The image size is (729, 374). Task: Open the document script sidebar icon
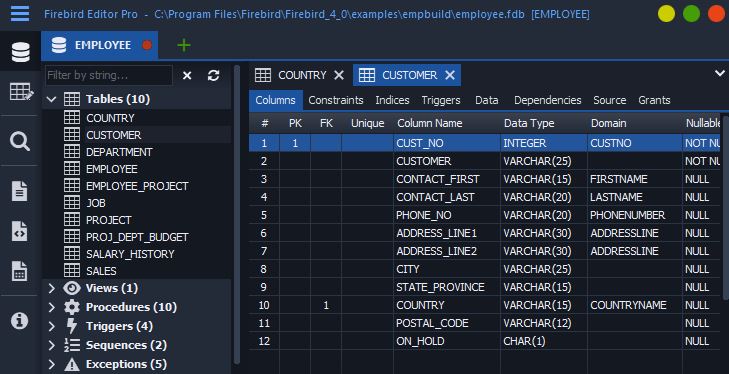[x=20, y=191]
